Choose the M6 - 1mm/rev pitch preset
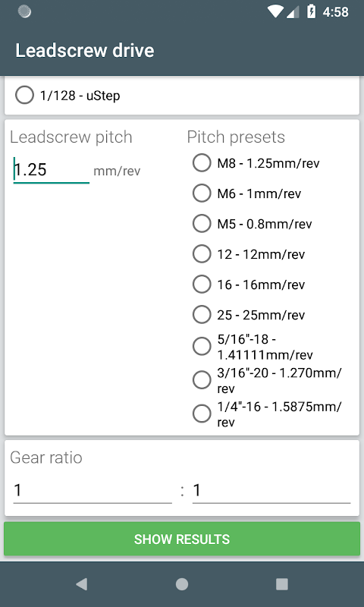The width and height of the screenshot is (364, 607). click(x=246, y=193)
